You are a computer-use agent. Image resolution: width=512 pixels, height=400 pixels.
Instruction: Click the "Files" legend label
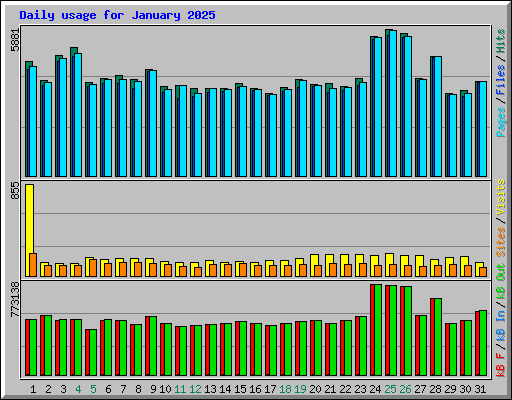(x=501, y=80)
